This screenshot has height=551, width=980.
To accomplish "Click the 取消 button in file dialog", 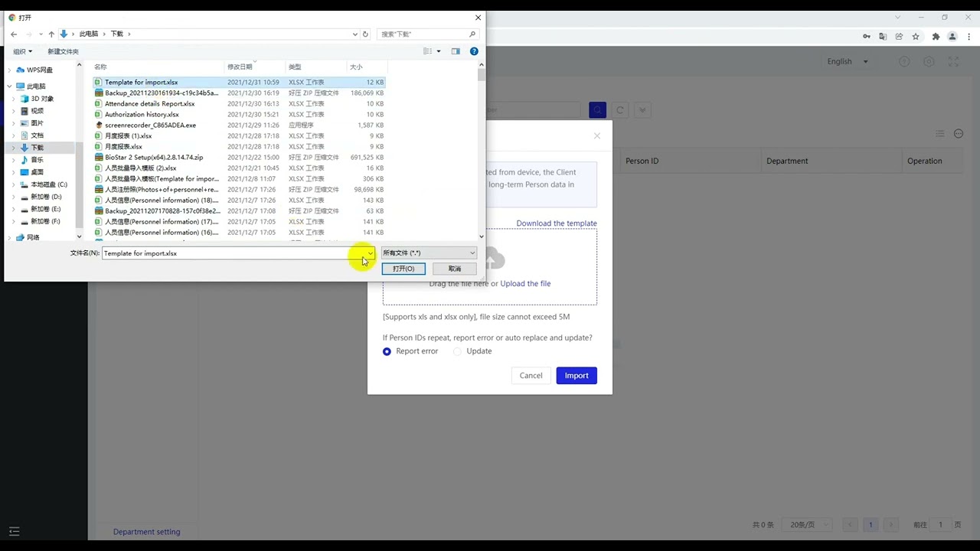I will point(455,269).
